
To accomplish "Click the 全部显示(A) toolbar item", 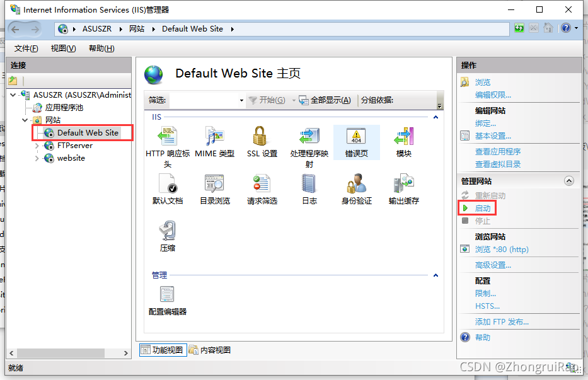I will point(325,100).
